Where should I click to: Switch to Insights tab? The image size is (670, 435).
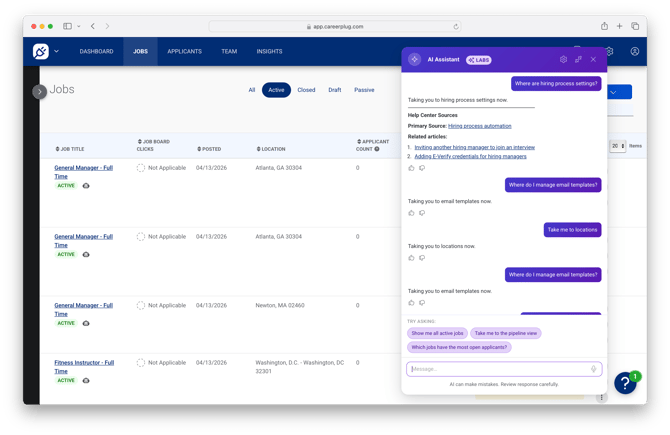point(269,51)
